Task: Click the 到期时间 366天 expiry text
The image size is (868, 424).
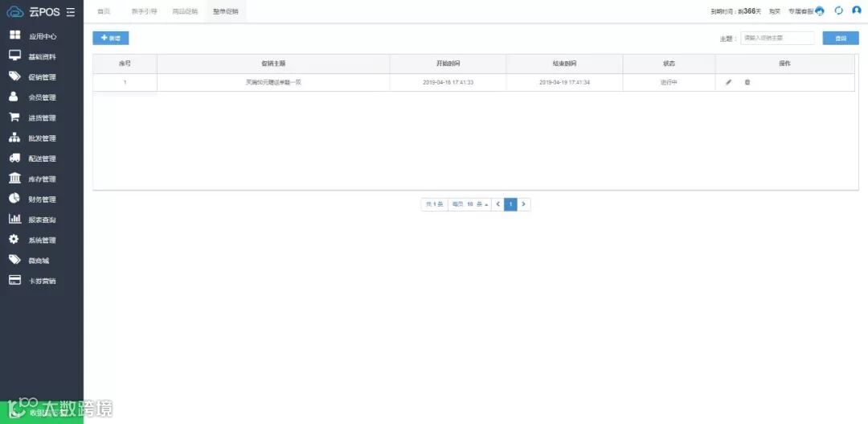Action: tap(735, 11)
